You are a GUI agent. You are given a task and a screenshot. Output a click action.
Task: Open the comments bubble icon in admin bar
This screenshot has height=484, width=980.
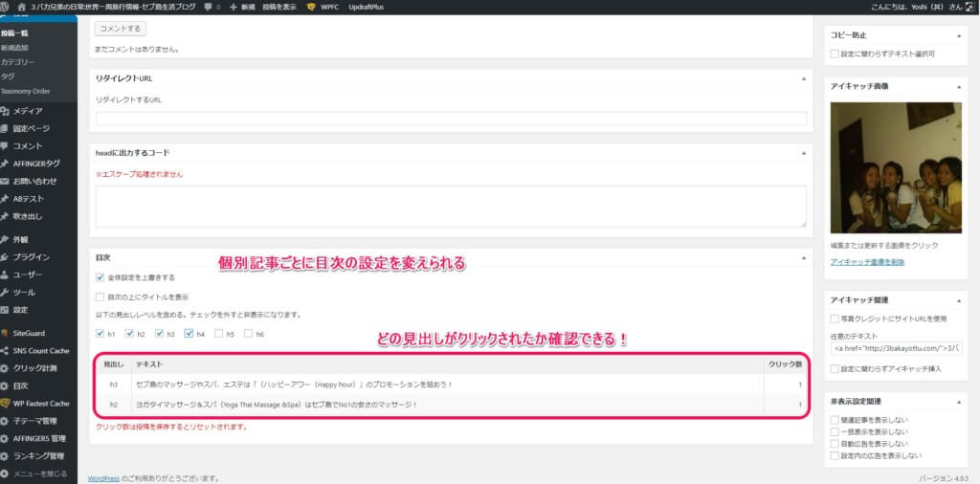coord(208,8)
